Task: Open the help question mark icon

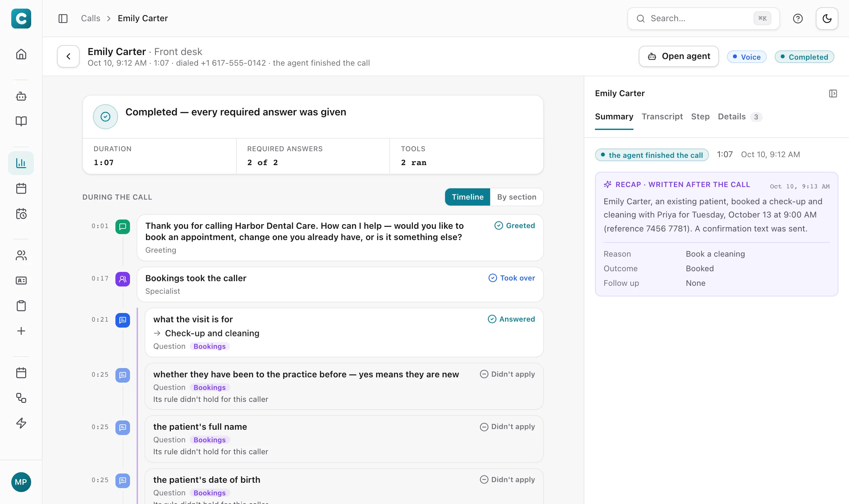Action: (798, 18)
